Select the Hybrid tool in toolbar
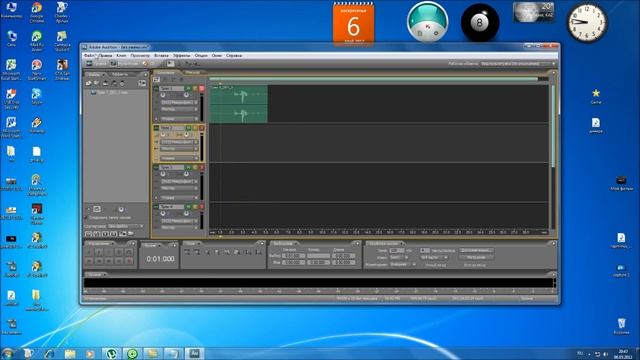This screenshot has width=640, height=360. coord(170,64)
